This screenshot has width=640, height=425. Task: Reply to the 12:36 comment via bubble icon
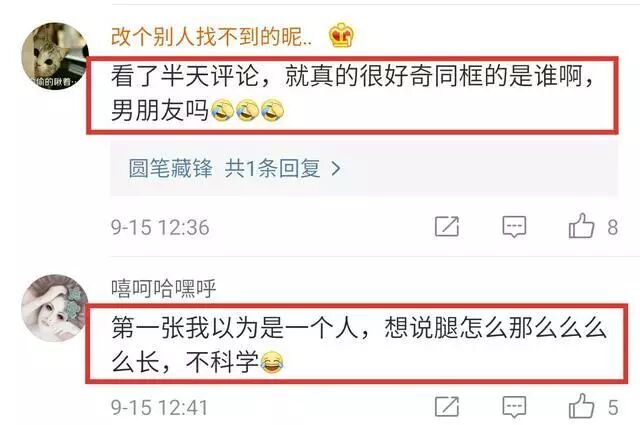pyautogui.click(x=514, y=227)
